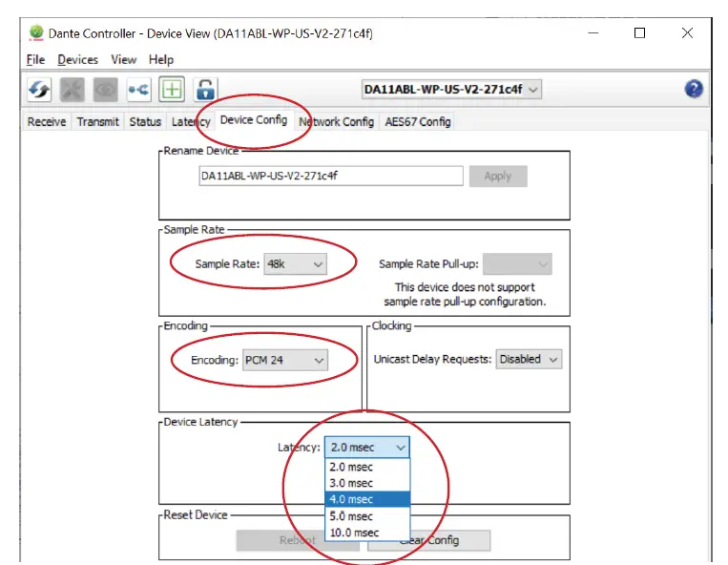Close the Dante Controller window
Screen dimensions: 728x565
[688, 33]
